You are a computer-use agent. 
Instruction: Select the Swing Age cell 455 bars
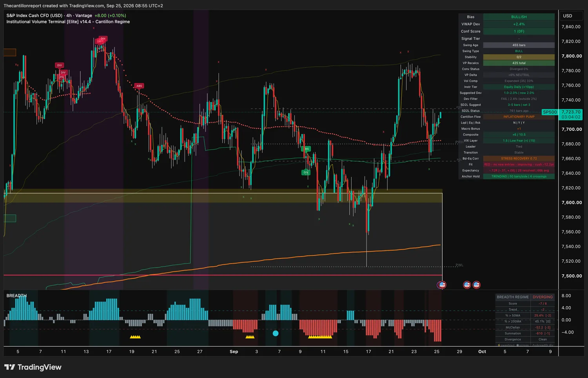[x=519, y=45]
